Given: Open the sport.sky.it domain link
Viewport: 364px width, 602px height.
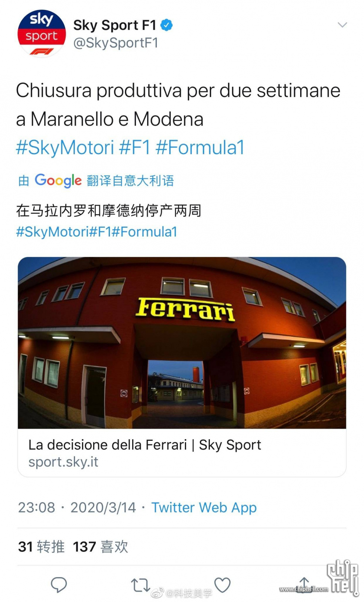Looking at the screenshot, I should click(64, 462).
